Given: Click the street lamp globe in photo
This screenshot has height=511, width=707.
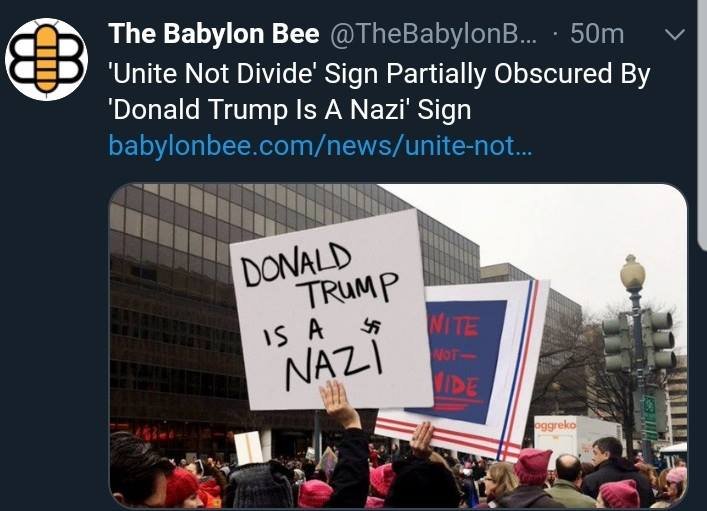Looking at the screenshot, I should [x=633, y=272].
